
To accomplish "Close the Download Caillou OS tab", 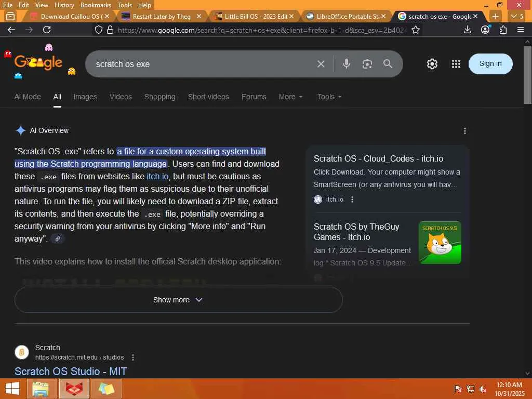I will click(107, 16).
